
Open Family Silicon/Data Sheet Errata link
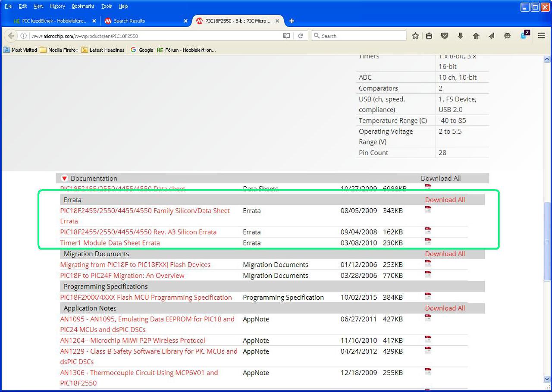point(145,216)
